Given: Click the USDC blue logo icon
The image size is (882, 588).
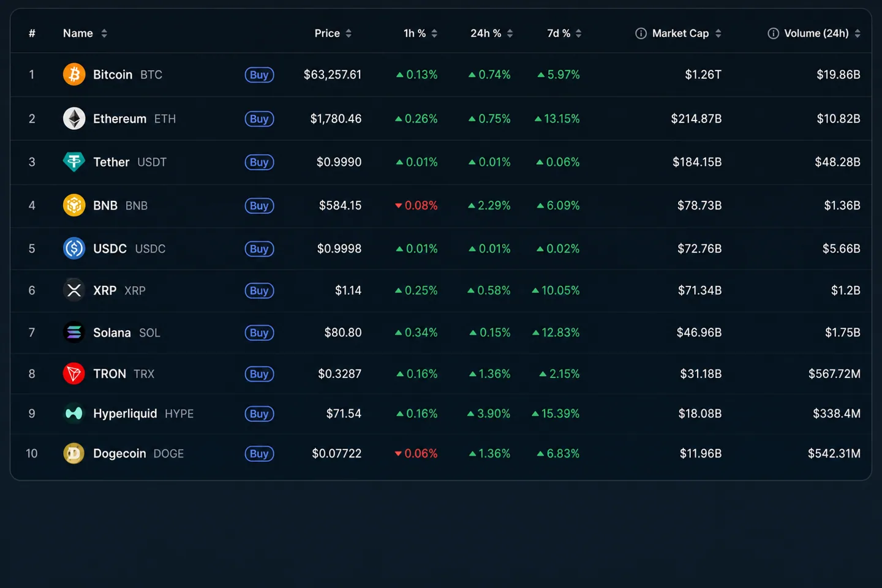Looking at the screenshot, I should pyautogui.click(x=74, y=249).
